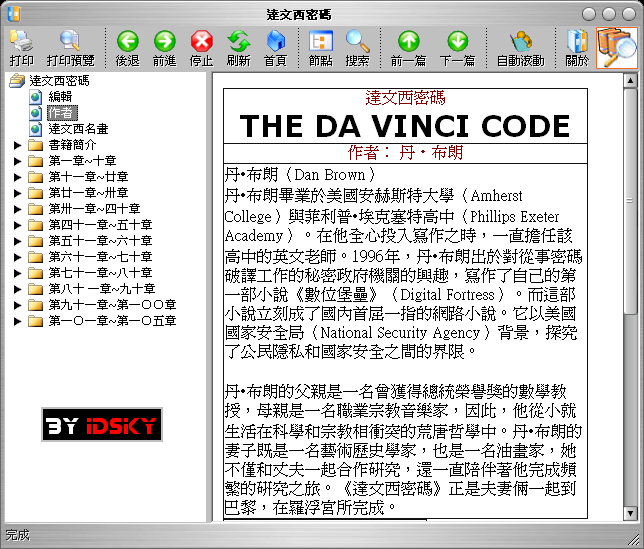Expand the 第五十一章~六十章 folder arrow
644x549 pixels.
[17, 241]
